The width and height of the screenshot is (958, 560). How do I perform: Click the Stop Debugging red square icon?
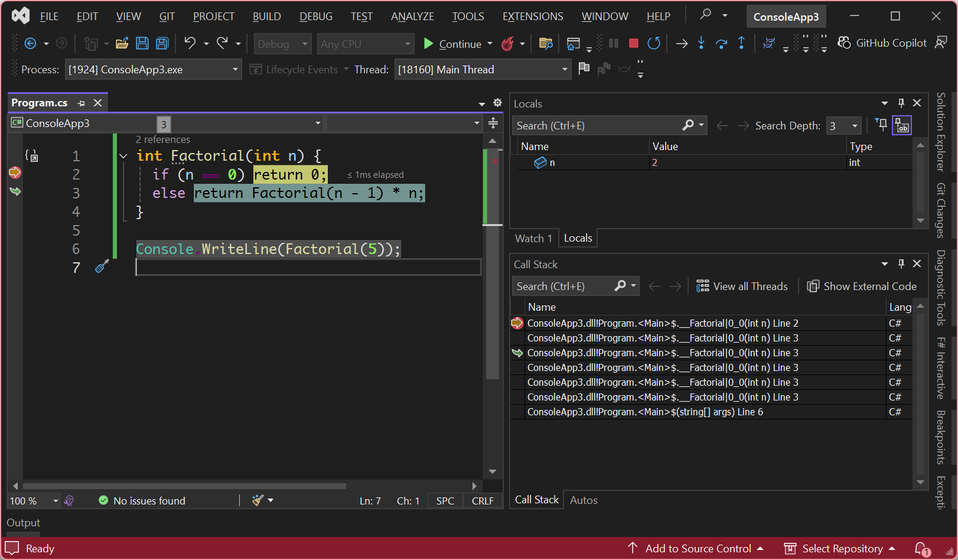click(633, 43)
